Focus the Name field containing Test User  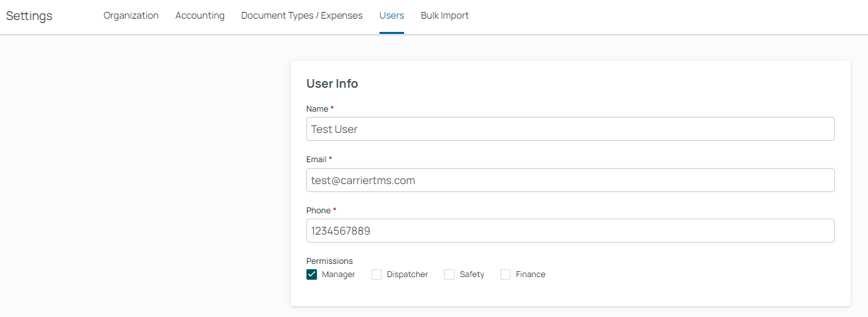[x=570, y=129]
